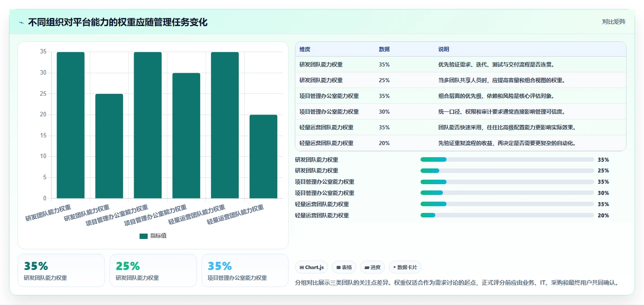The height and width of the screenshot is (305, 644).
Task: Click the y-axis tick label 10
Action: [43, 156]
